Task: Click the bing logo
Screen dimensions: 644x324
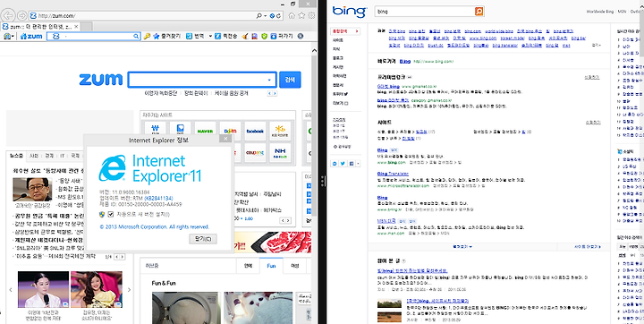Action: click(350, 12)
